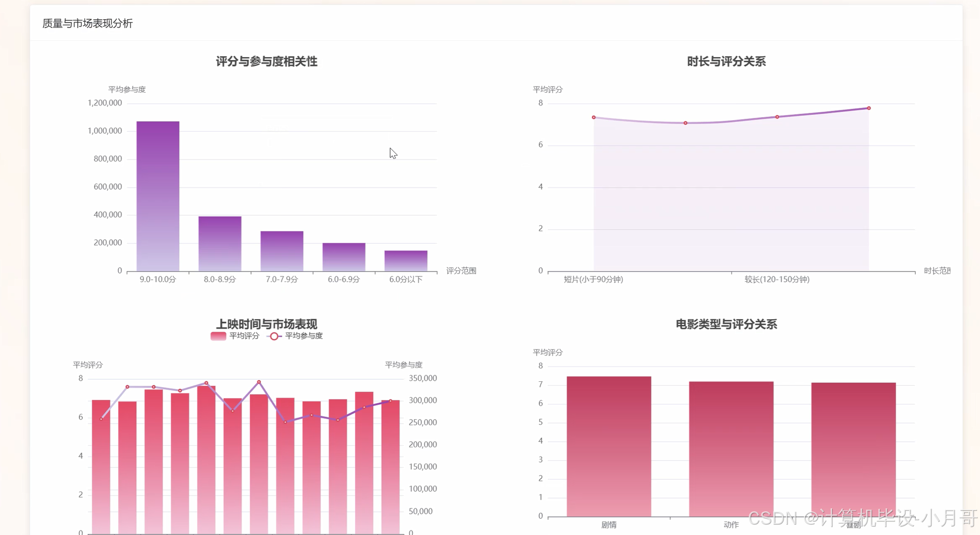Click the 动作 bar in genre chart

point(731,448)
